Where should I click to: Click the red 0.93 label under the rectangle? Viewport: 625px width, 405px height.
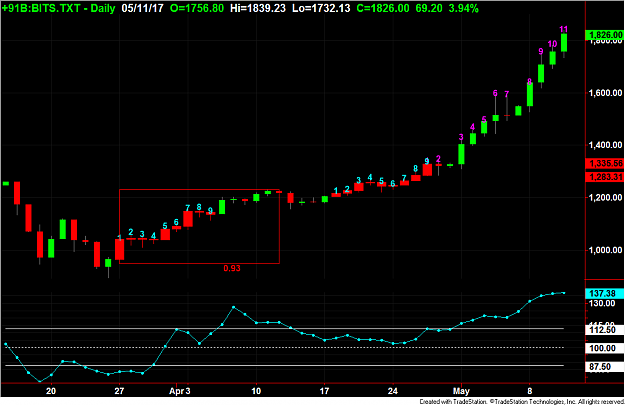232,268
